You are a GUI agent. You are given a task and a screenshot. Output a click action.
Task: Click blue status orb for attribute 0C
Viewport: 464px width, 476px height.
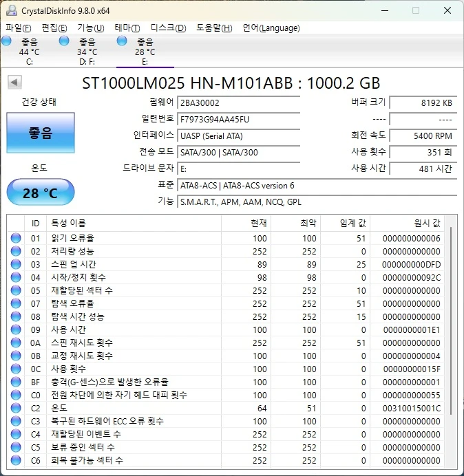tap(16, 369)
